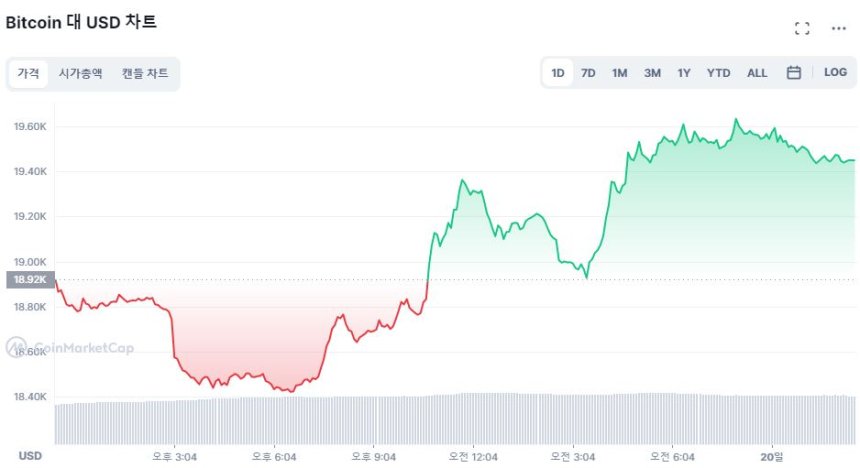The width and height of the screenshot is (860, 468).
Task: Select the 3M time range
Action: (652, 73)
